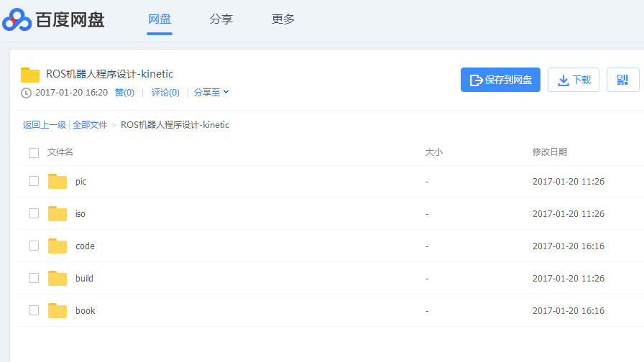Open the QR code icon button
Image resolution: width=644 pixels, height=362 pixels.
[x=622, y=80]
